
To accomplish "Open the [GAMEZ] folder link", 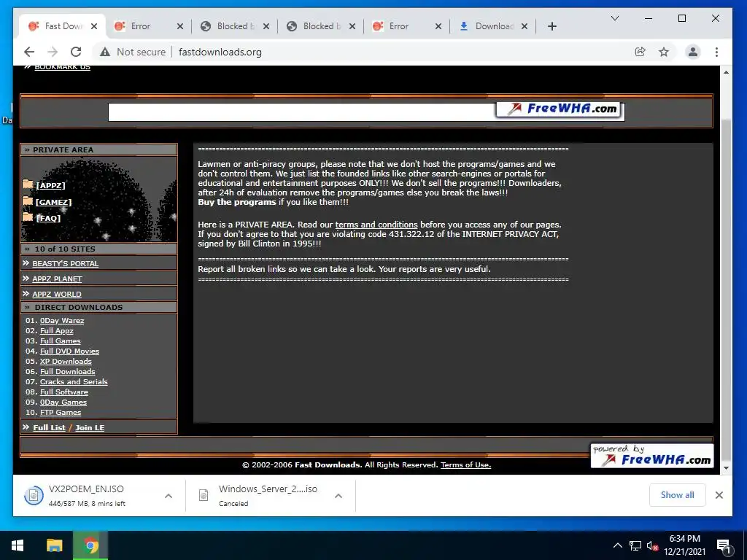I will 53,202.
